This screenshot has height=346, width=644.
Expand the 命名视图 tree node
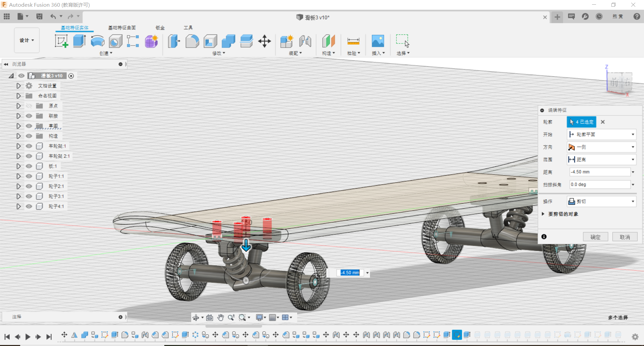[x=18, y=96]
